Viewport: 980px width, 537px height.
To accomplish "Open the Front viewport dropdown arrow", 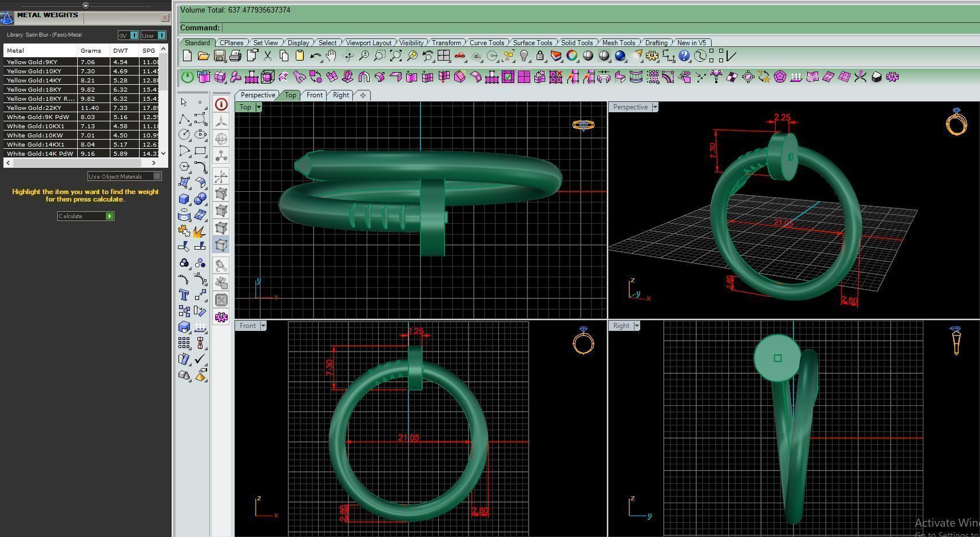I will 263,326.
